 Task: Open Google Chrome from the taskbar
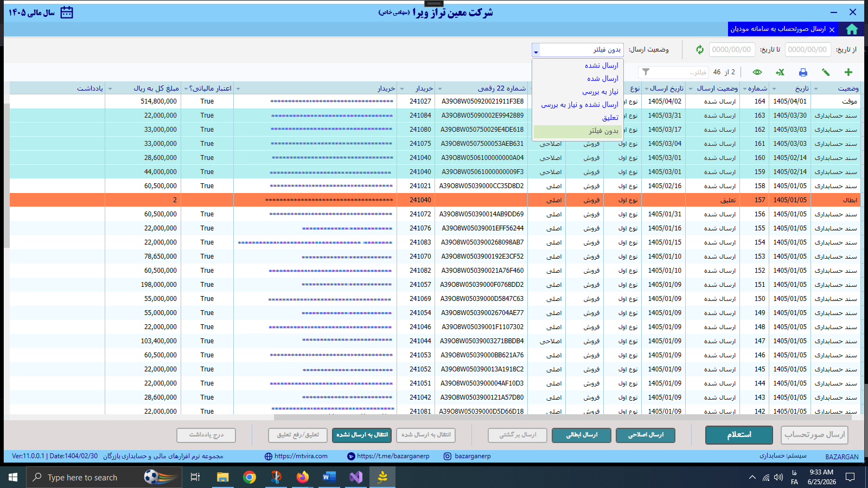[249, 477]
